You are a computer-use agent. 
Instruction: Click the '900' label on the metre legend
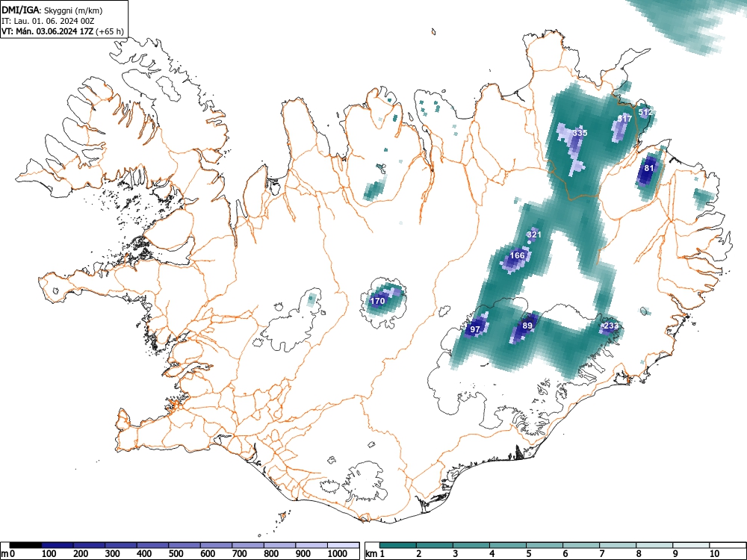pos(303,554)
